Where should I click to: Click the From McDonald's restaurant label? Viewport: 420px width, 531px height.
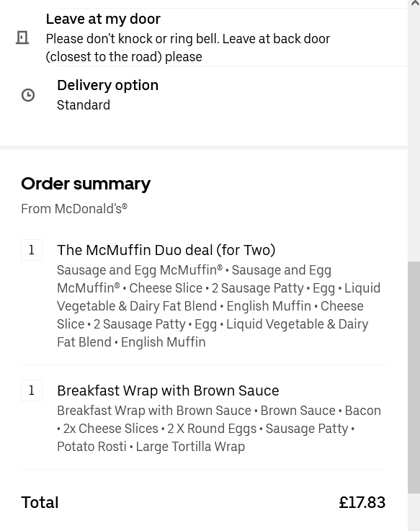(74, 209)
